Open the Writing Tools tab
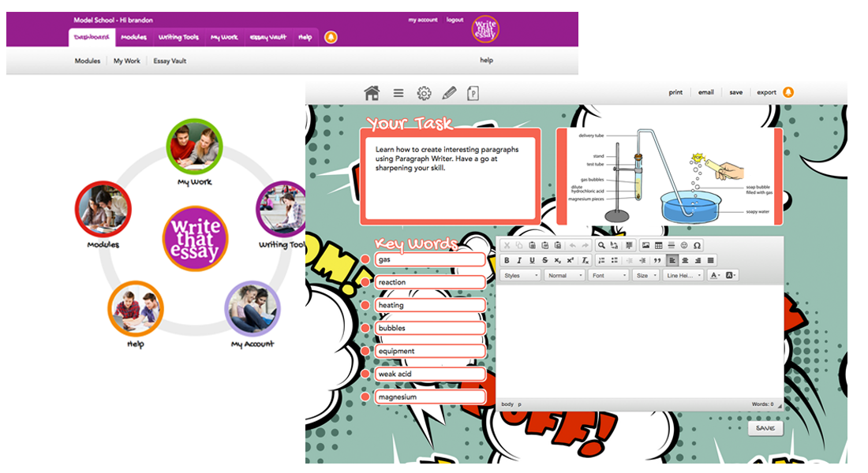 click(178, 38)
